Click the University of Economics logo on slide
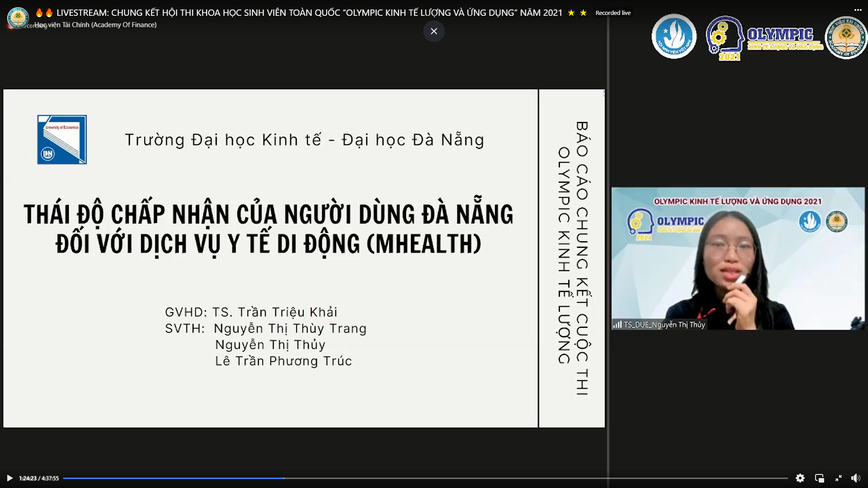The image size is (868, 488). coord(62,140)
